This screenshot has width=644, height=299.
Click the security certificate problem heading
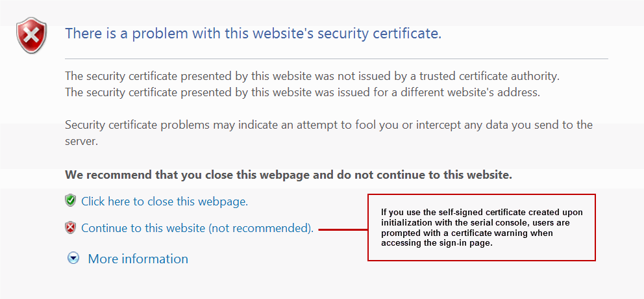point(253,33)
